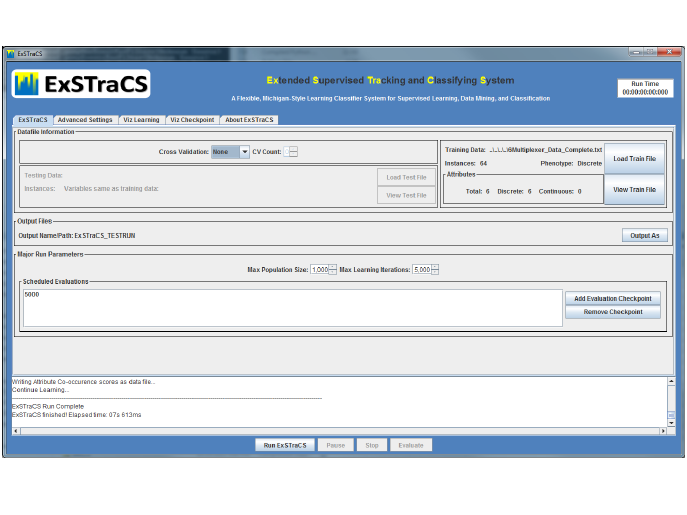Open the Viz Learning tab
The width and height of the screenshot is (687, 515).
pos(141,120)
